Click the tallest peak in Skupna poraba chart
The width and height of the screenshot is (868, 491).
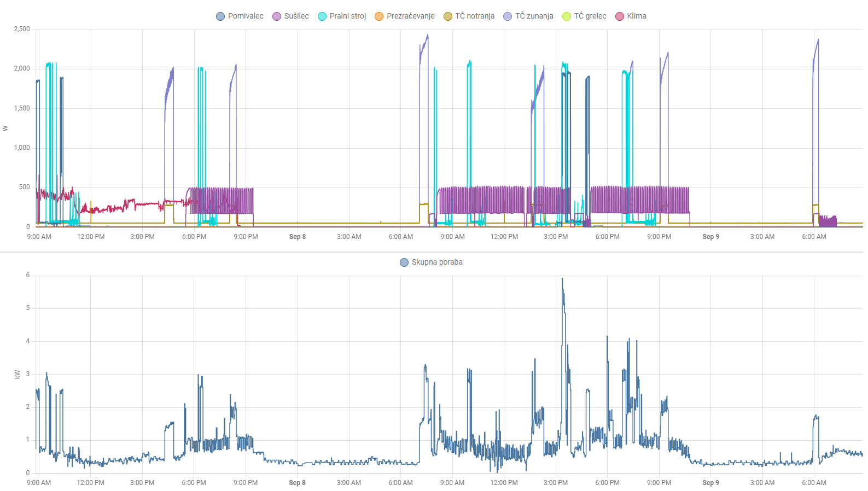562,279
